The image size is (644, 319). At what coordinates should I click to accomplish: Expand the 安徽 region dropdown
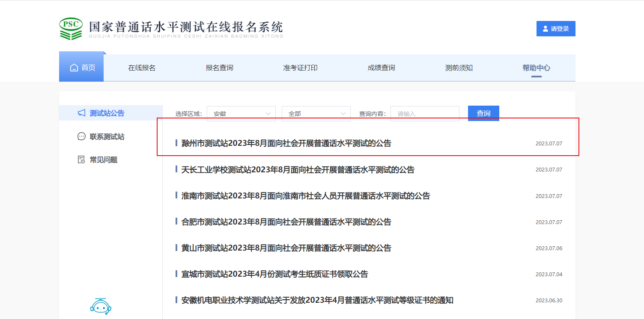(x=241, y=114)
